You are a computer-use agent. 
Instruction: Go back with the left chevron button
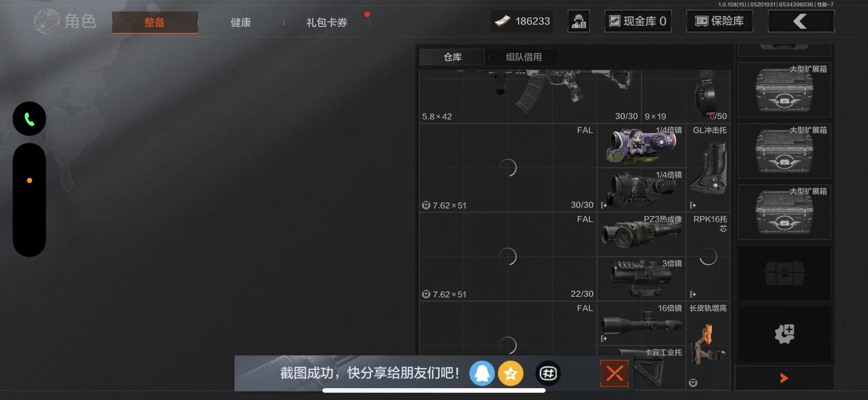(x=801, y=21)
